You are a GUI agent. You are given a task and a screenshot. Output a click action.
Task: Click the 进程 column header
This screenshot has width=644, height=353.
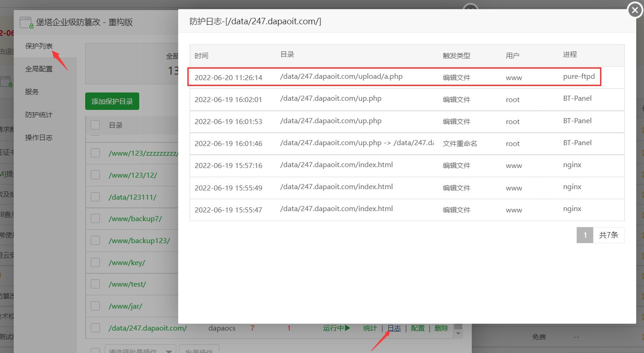click(x=570, y=54)
